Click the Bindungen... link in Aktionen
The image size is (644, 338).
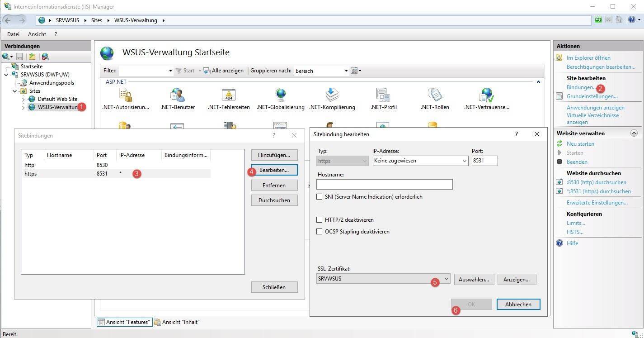[581, 87]
